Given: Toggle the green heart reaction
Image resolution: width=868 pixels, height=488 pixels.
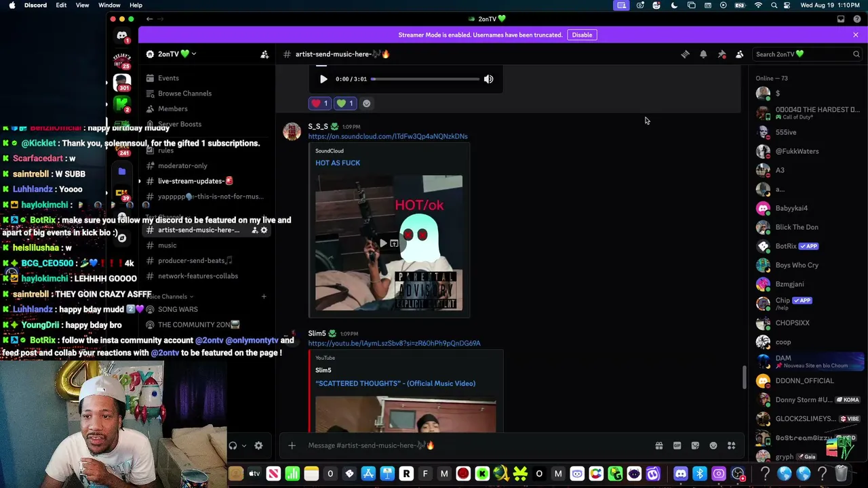Looking at the screenshot, I should [x=345, y=104].
